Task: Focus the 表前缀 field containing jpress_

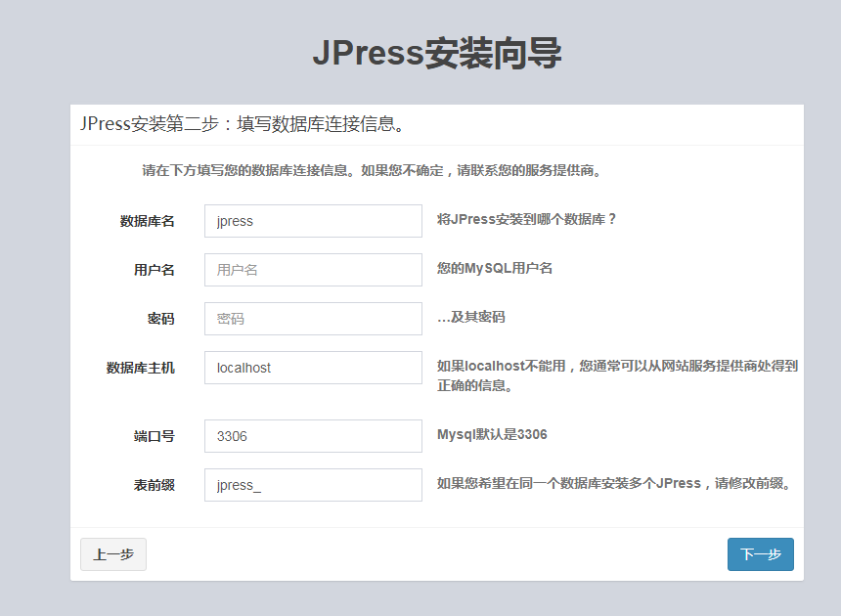Action: click(313, 485)
